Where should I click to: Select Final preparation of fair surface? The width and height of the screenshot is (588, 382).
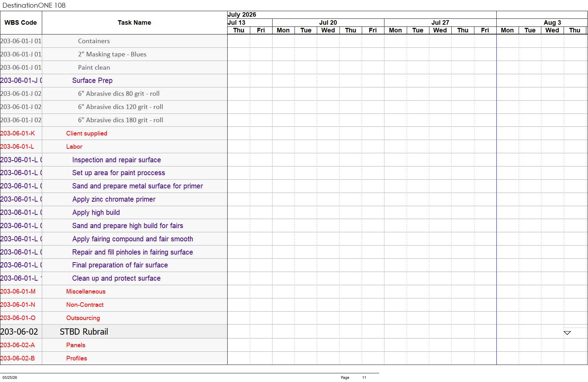pos(120,265)
